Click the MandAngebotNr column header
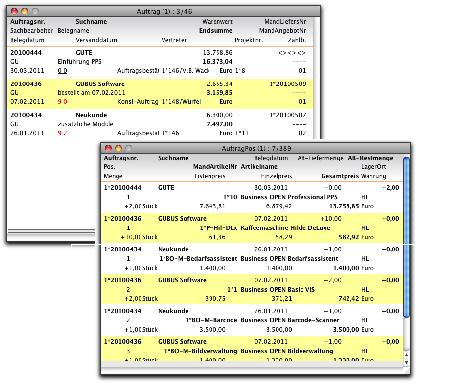Image resolution: width=454 pixels, height=386 pixels. click(282, 31)
